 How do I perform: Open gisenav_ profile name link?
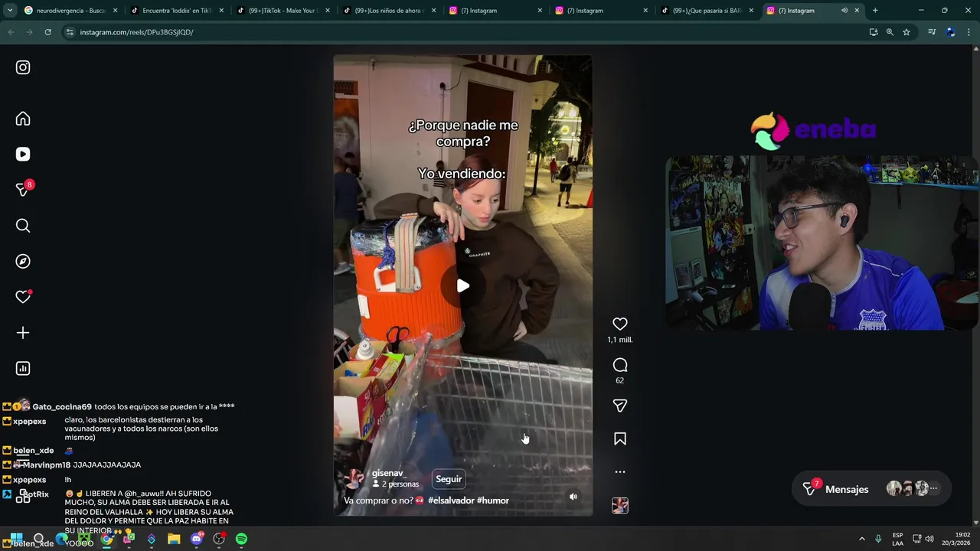pos(389,474)
